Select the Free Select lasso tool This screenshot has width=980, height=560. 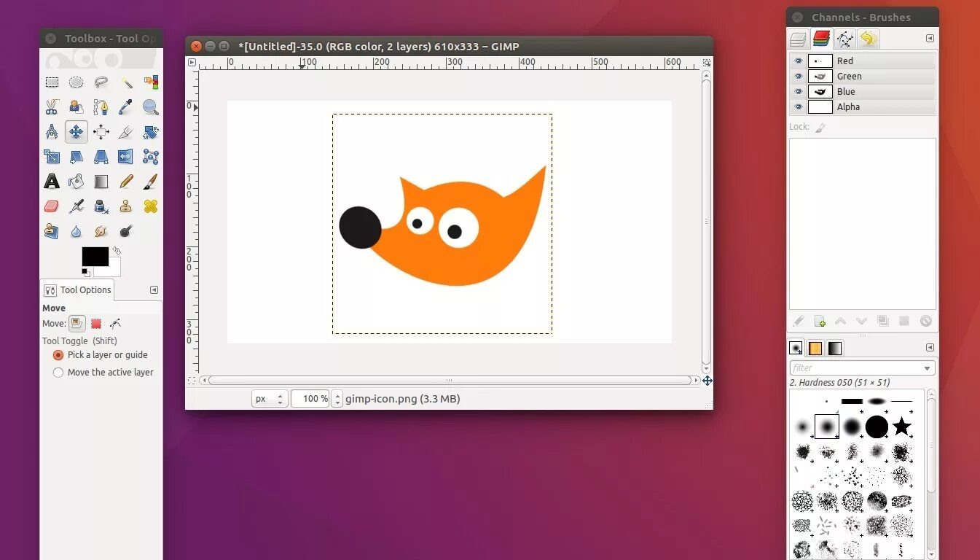[101, 82]
